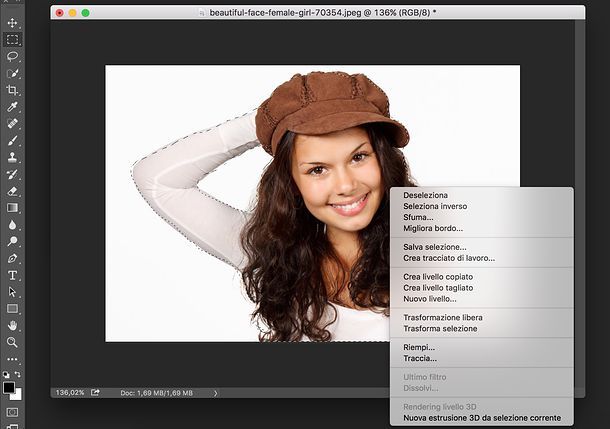Image resolution: width=610 pixels, height=429 pixels.
Task: Pick the Lasso tool
Action: tap(13, 57)
